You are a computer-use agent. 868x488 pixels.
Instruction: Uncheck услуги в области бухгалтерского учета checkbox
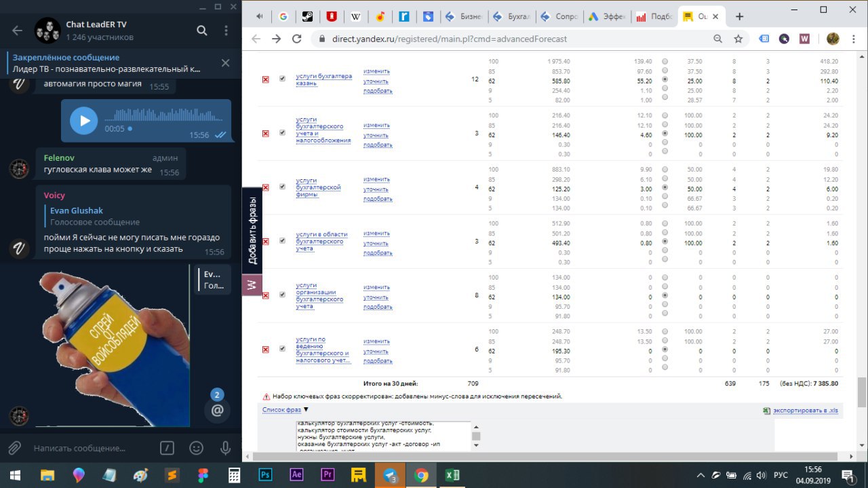pos(283,241)
